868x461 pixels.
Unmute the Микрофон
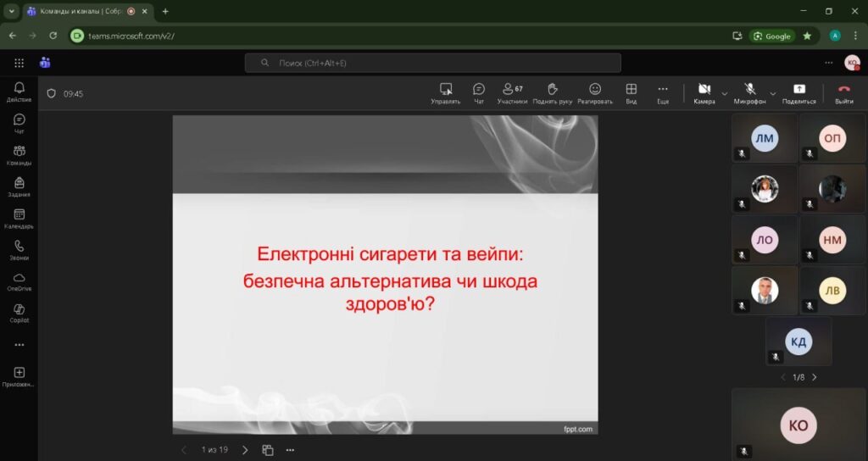pyautogui.click(x=749, y=92)
